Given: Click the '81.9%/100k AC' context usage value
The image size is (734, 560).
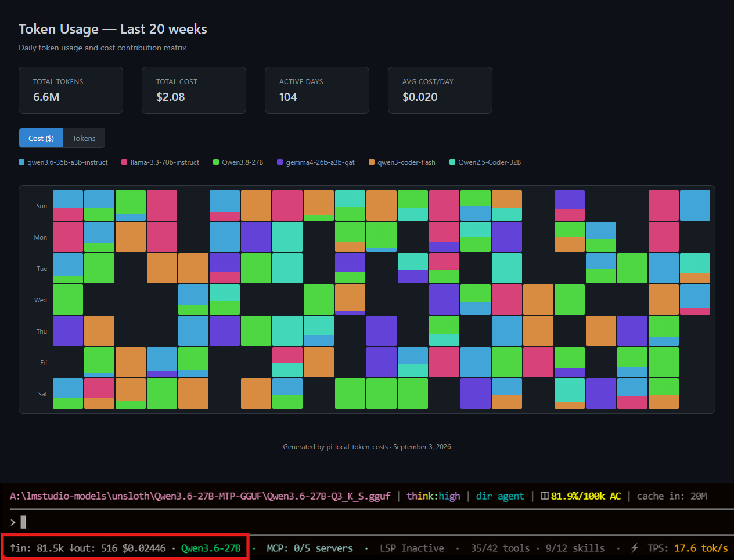Looking at the screenshot, I should [586, 496].
